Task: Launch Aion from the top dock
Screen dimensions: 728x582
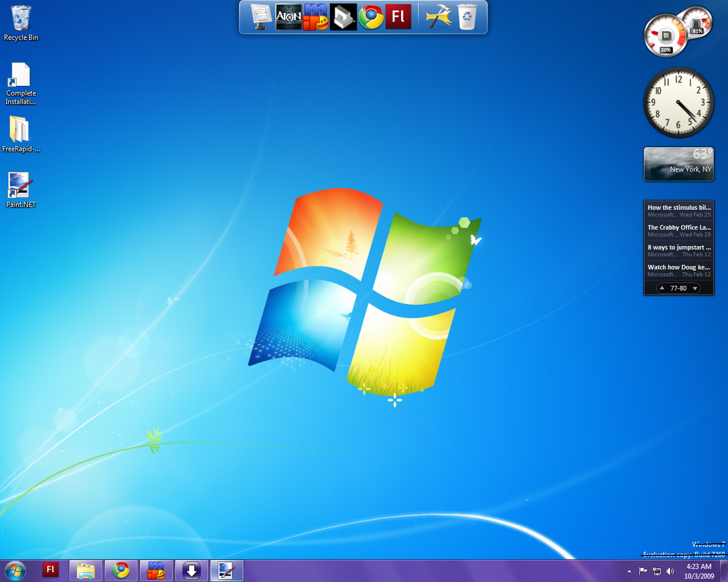Action: [288, 17]
